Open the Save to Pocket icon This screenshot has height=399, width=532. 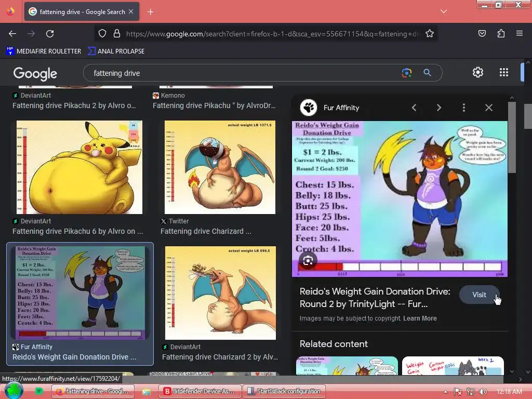482,33
